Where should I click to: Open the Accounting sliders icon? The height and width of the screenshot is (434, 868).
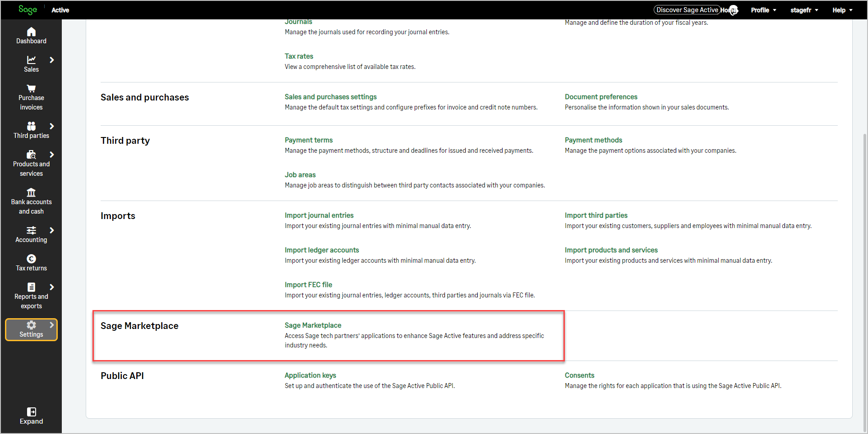[x=31, y=230]
